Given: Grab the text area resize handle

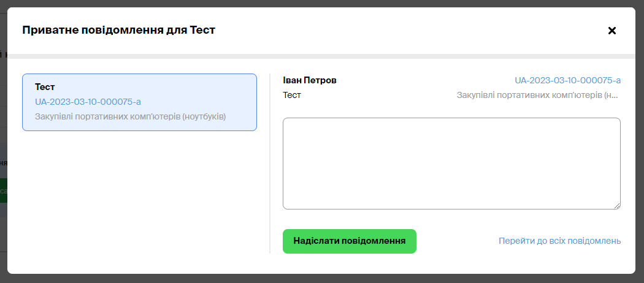Looking at the screenshot, I should pyautogui.click(x=617, y=206).
